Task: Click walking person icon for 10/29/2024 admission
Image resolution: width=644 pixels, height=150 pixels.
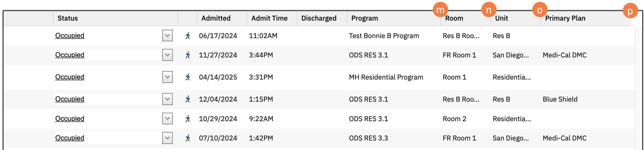Action: 188,119
